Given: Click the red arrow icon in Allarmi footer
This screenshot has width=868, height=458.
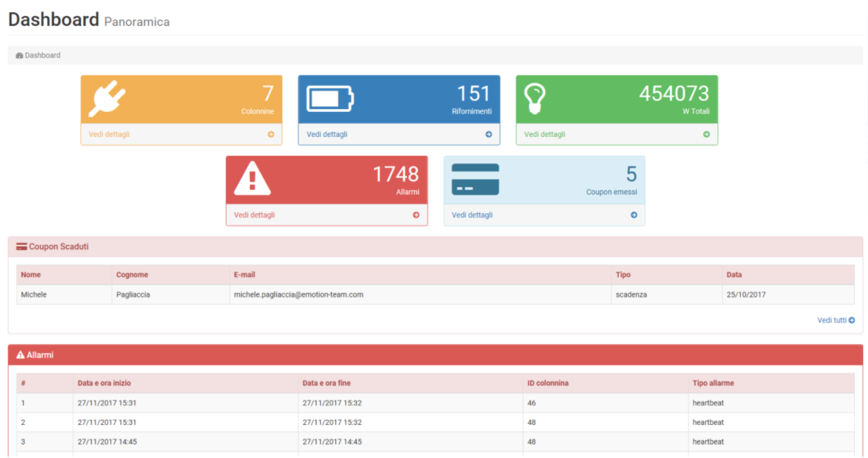Looking at the screenshot, I should click(416, 215).
